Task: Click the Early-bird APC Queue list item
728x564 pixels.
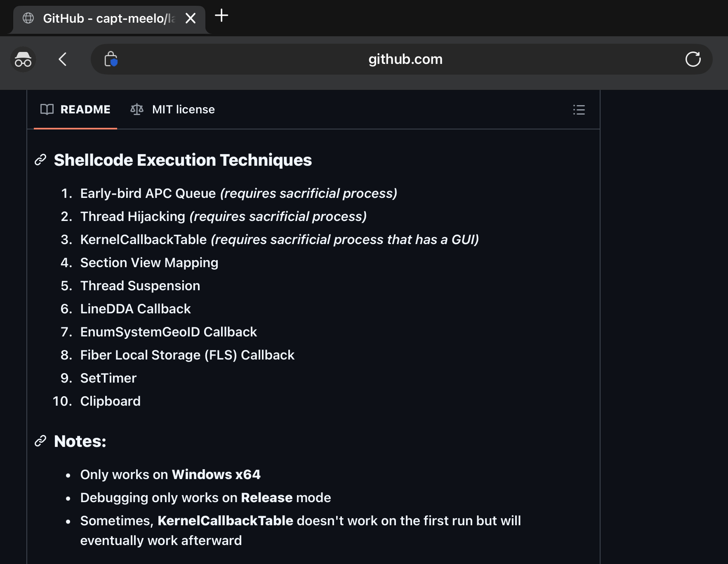Action: coord(148,193)
